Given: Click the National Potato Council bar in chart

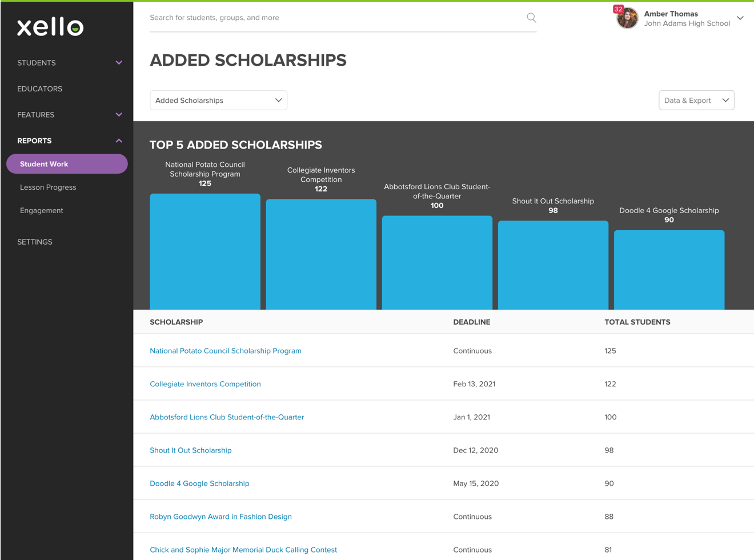Looking at the screenshot, I should point(205,251).
